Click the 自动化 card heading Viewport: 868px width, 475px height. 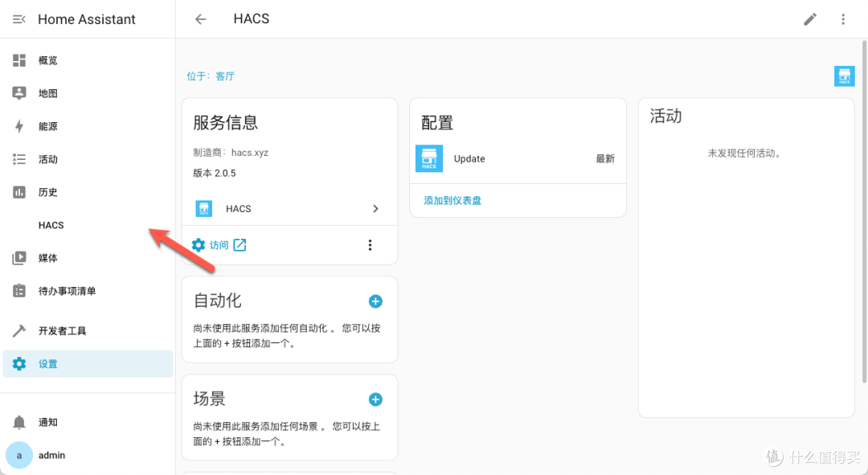[x=217, y=301]
